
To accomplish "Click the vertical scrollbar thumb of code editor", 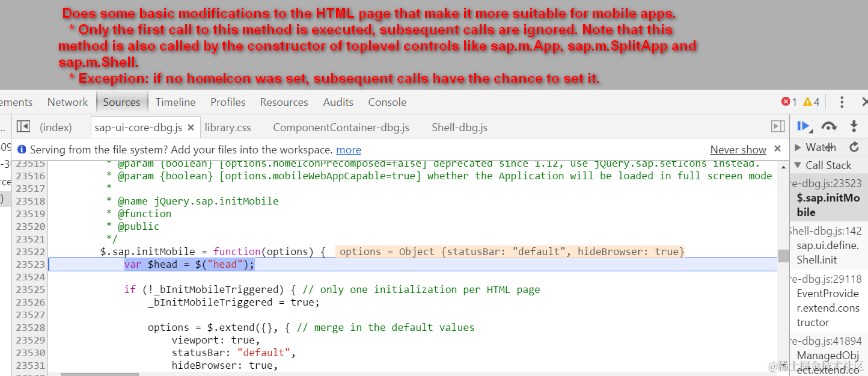I will point(783,256).
